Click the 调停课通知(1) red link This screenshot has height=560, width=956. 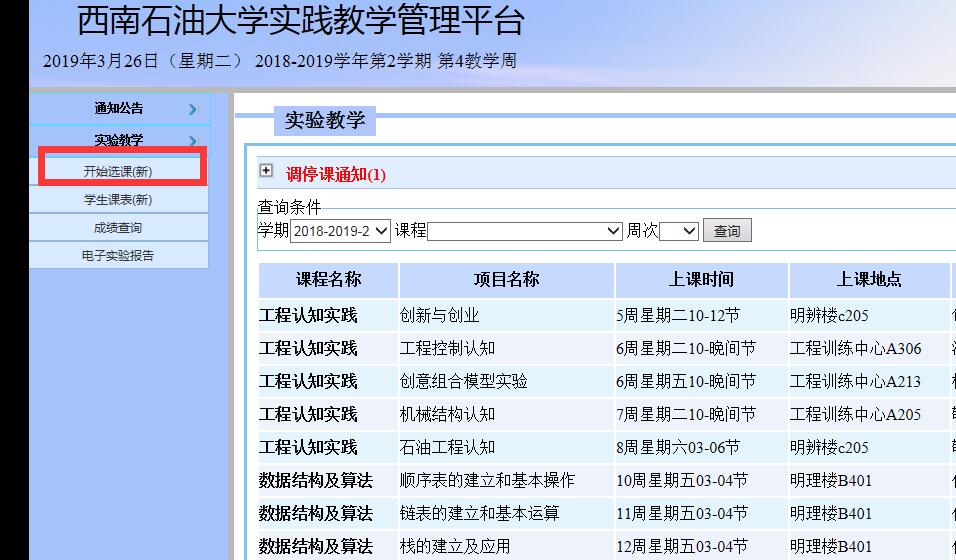coord(335,175)
